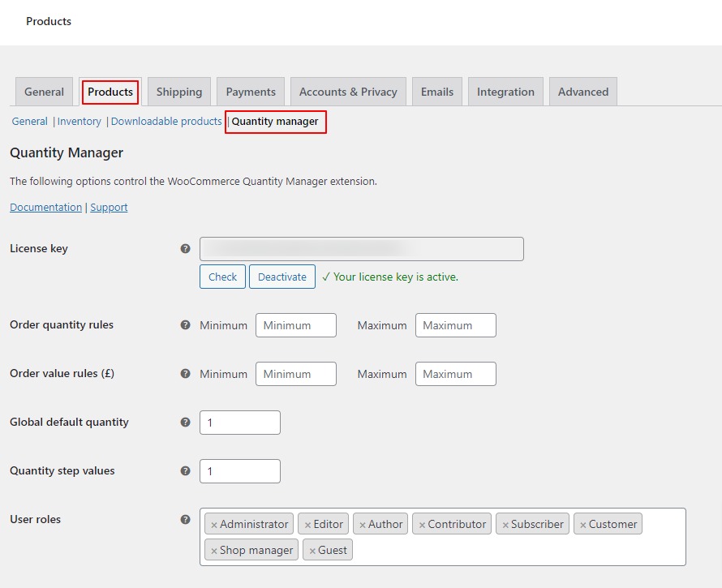Screen dimensions: 722x588
Task: Click the Check license button
Action: (x=222, y=277)
